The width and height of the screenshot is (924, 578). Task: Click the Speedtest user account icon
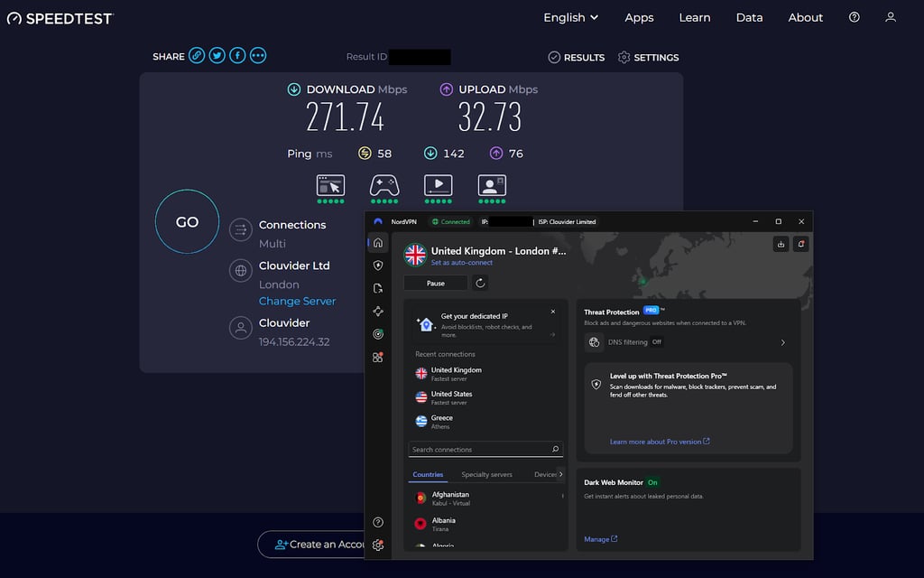pos(891,17)
